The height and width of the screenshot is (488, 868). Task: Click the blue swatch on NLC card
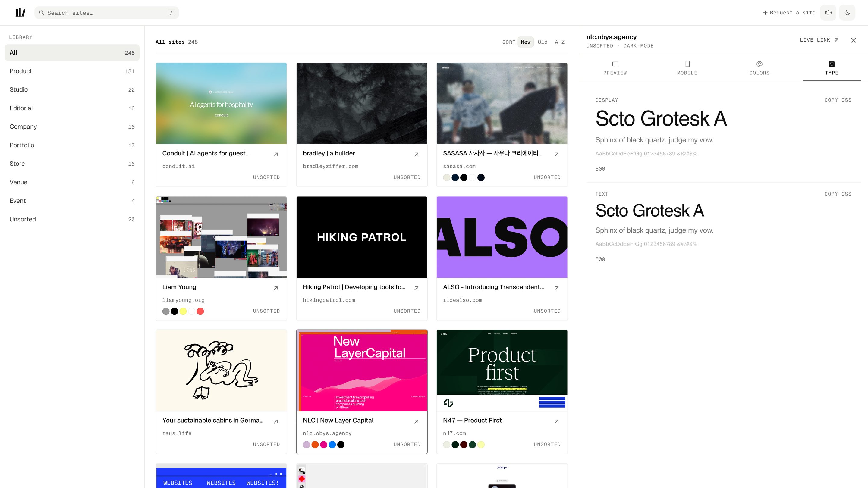332,445
